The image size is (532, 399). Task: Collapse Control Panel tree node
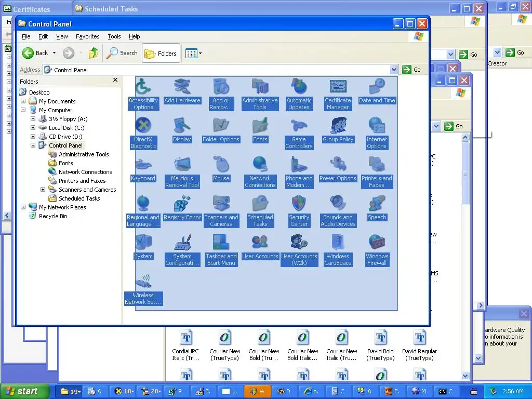33,145
